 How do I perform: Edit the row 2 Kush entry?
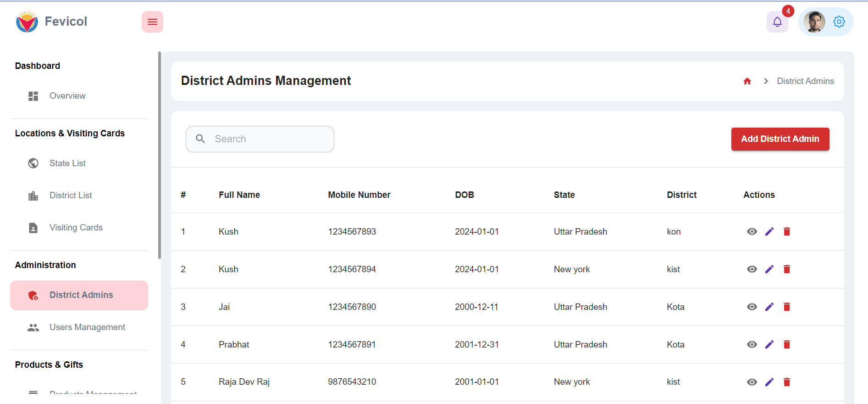point(769,269)
